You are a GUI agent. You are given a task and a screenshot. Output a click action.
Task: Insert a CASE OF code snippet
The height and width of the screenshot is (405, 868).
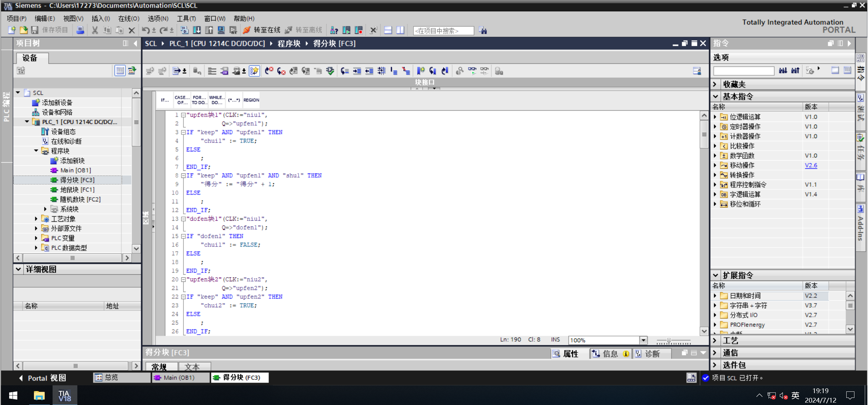182,100
